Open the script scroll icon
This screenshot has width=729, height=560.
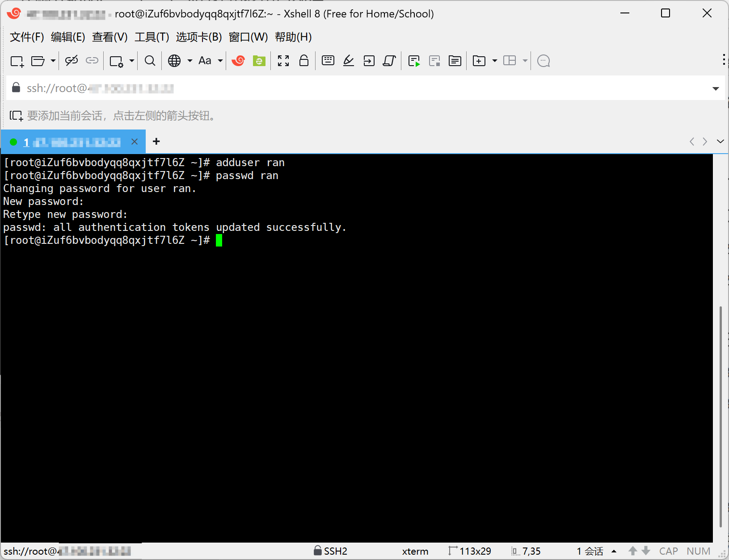[390, 61]
